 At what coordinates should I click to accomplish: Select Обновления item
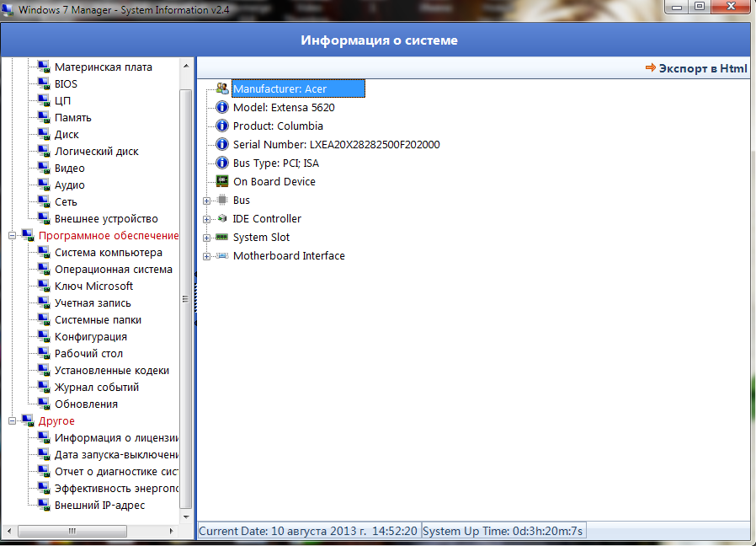(87, 404)
